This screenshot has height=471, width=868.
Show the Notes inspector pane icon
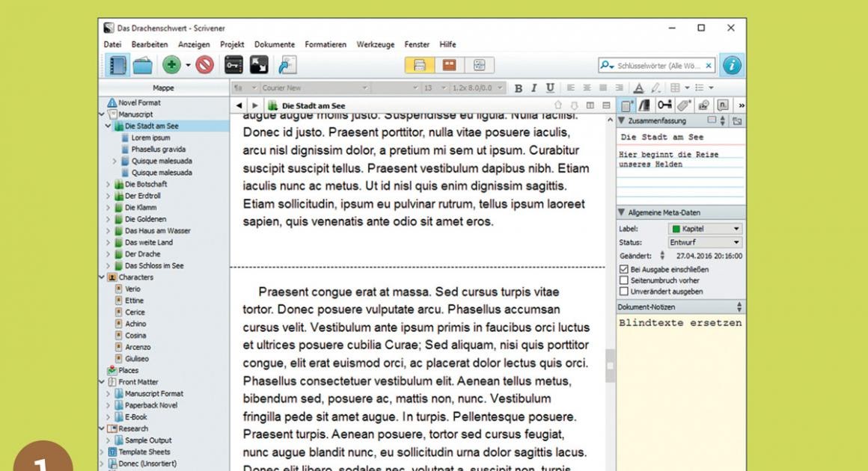tap(626, 105)
